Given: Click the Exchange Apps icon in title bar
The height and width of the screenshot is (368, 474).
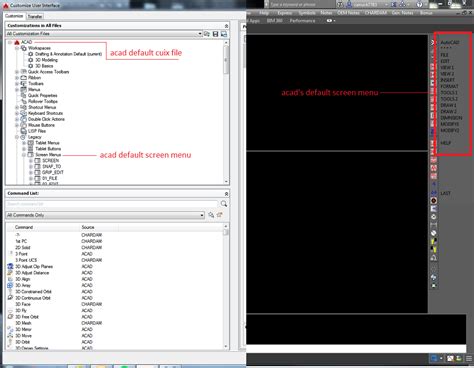Looking at the screenshot, I should coord(394,4).
